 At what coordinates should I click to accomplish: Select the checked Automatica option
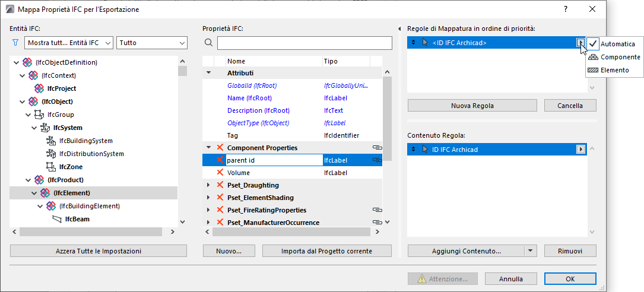[x=617, y=44]
